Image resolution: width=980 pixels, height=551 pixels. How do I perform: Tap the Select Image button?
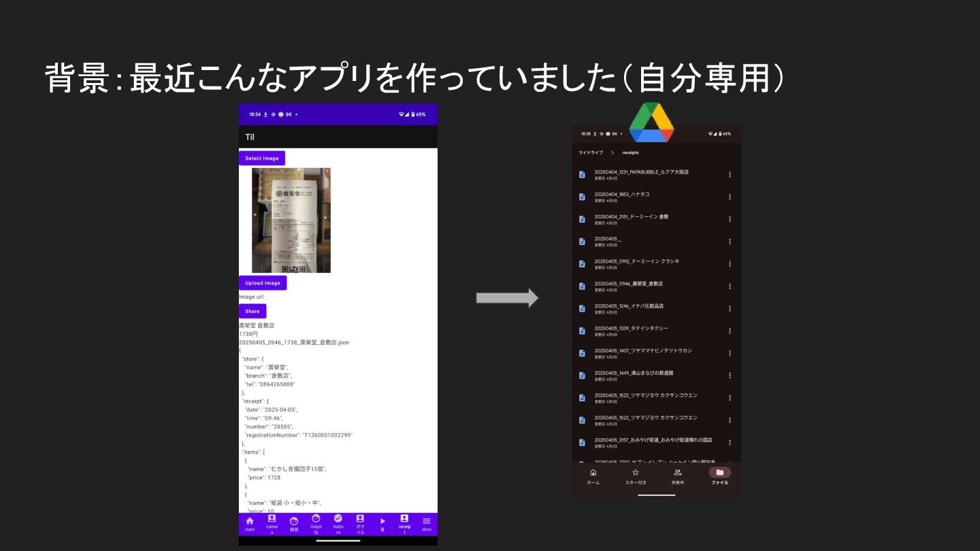pos(262,158)
